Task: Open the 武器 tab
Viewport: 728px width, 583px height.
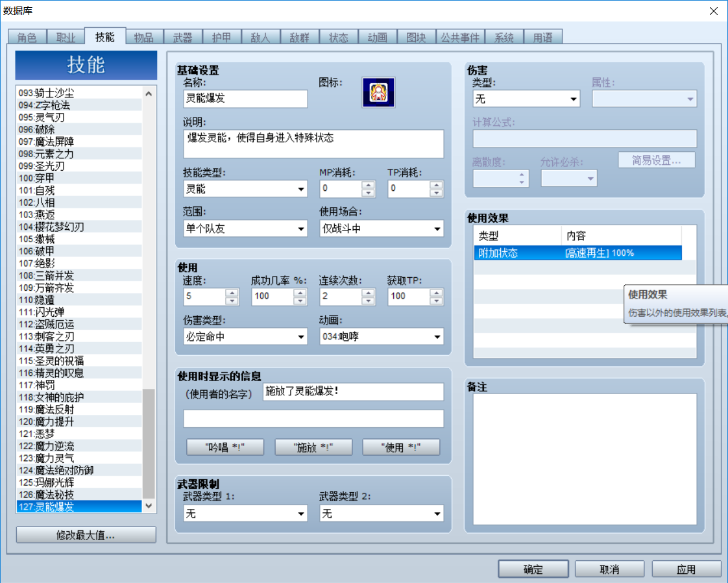Action: 183,37
